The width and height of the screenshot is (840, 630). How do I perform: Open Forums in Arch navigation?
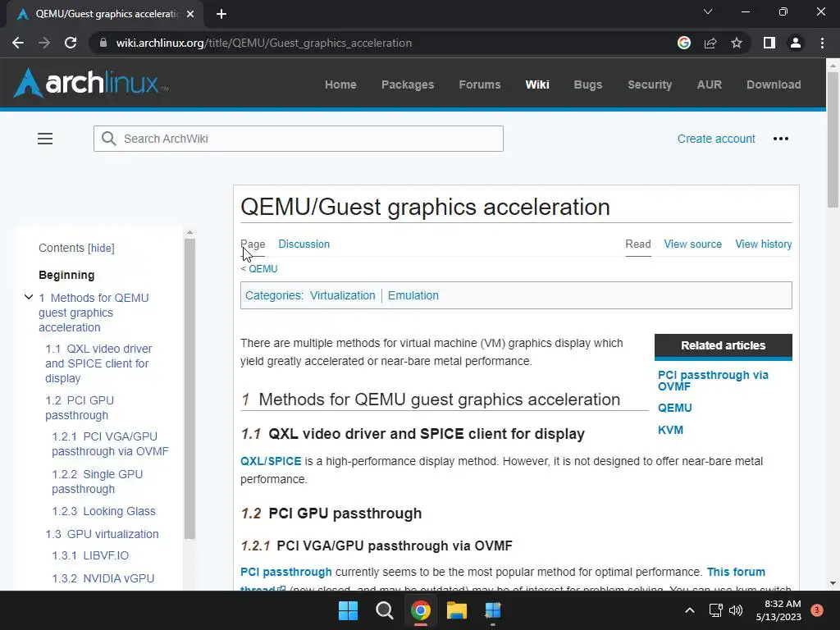(x=479, y=84)
